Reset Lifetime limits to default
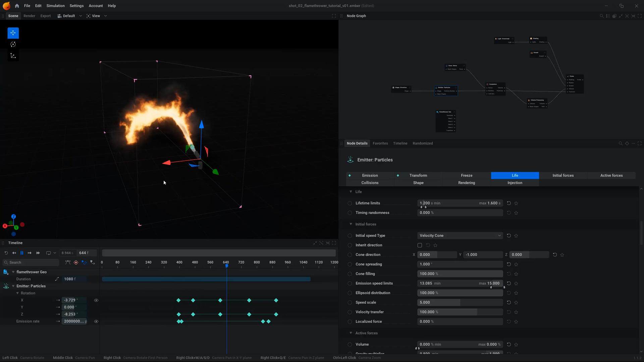644x362 pixels. tap(509, 203)
